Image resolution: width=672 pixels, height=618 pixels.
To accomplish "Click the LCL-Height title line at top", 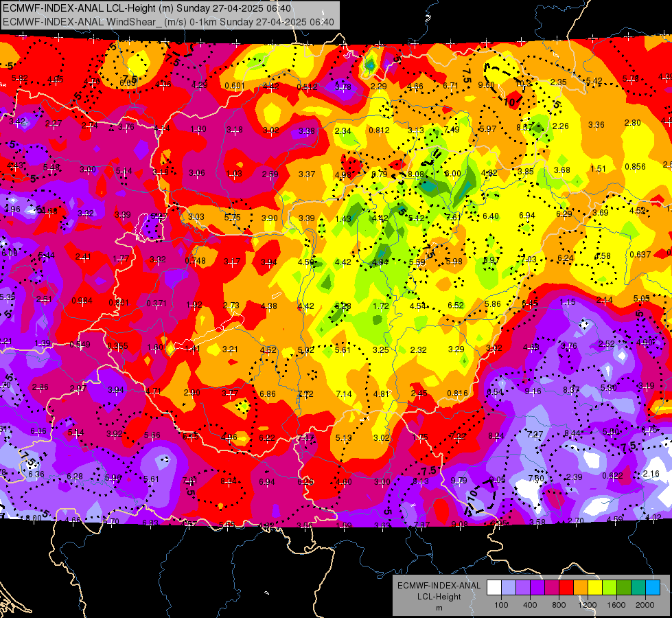I will tap(147, 8).
